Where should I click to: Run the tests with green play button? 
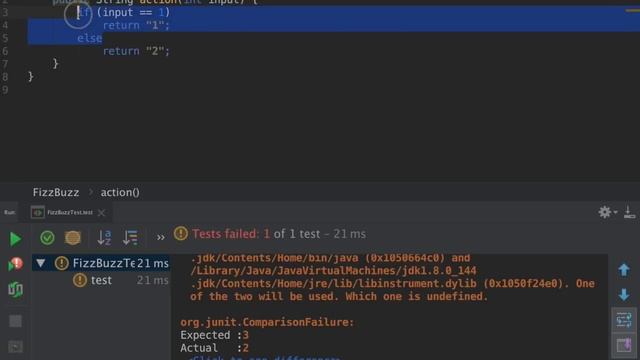pos(15,239)
